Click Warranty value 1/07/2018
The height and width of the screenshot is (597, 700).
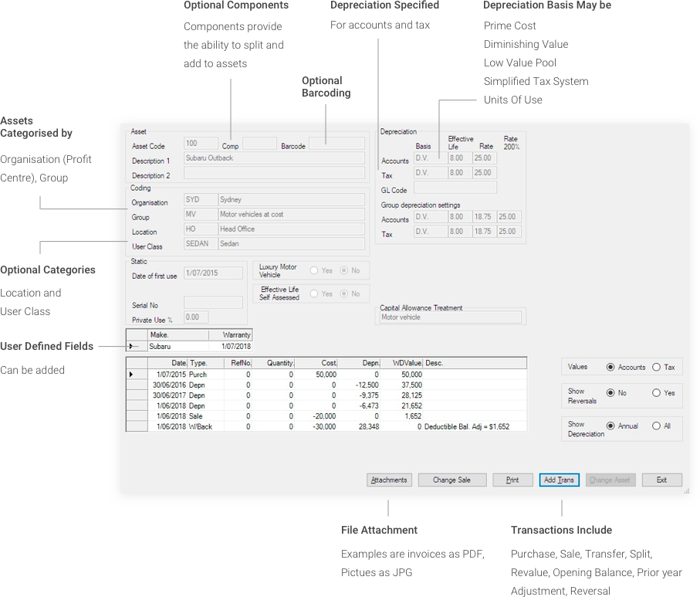230,346
